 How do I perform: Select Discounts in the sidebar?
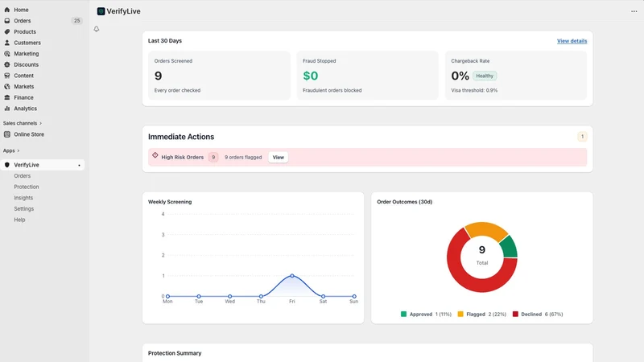pos(26,64)
